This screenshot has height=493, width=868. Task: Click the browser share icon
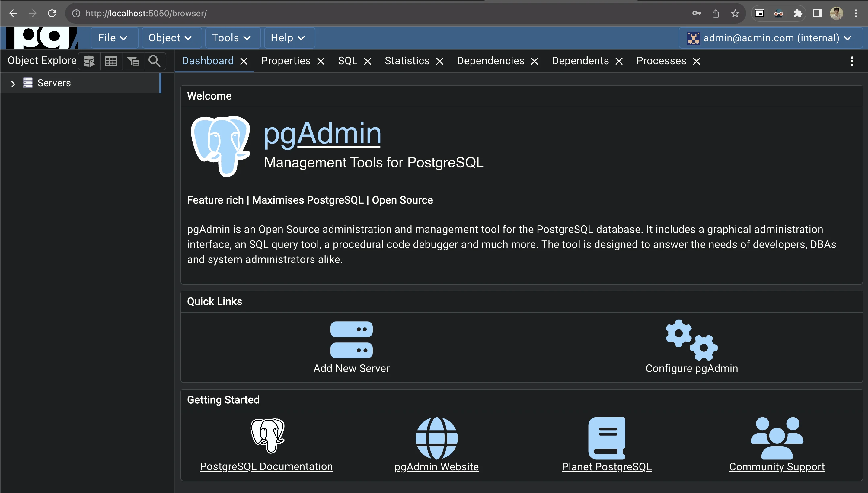pos(715,13)
